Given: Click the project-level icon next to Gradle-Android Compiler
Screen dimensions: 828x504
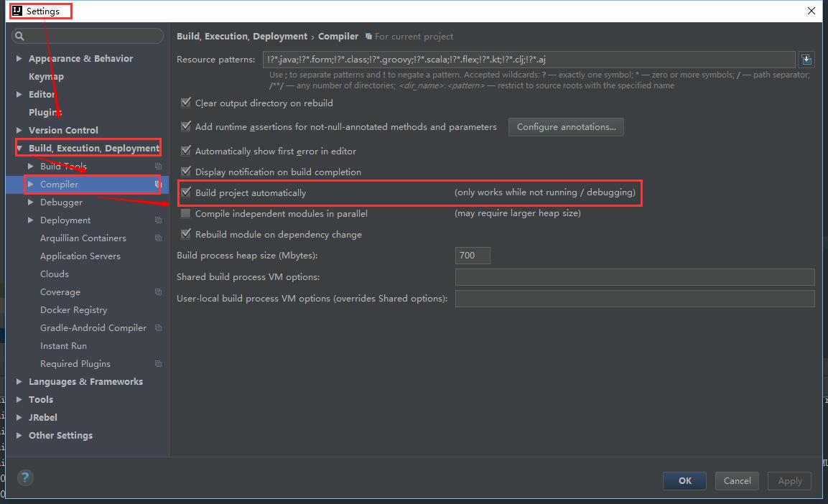Looking at the screenshot, I should point(158,327).
